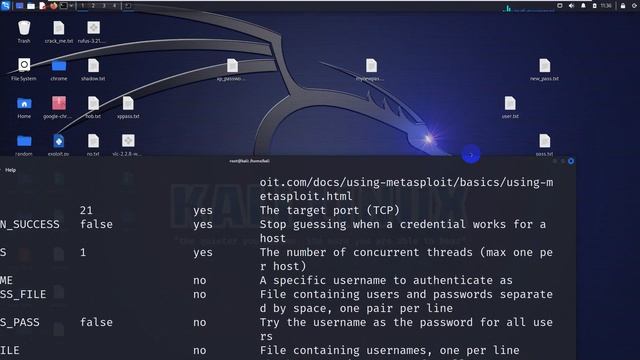Switch to workspace 3
640x360 pixels.
click(104, 6)
